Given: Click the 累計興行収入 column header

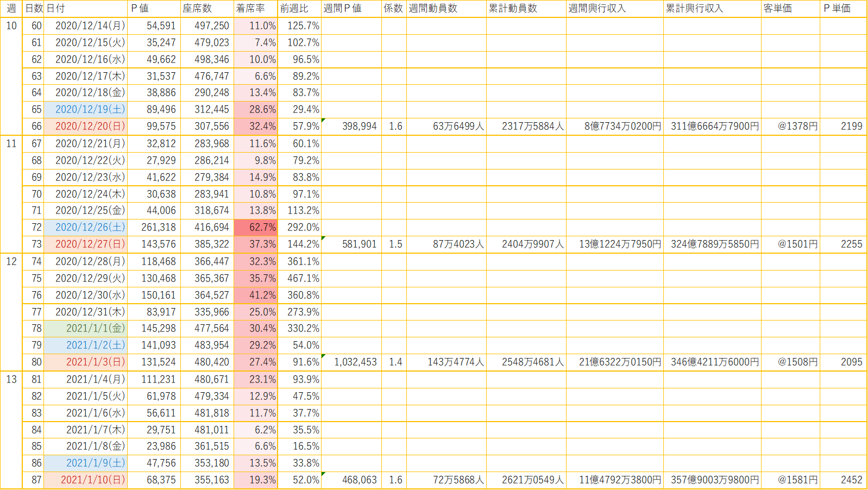Looking at the screenshot, I should [x=713, y=9].
